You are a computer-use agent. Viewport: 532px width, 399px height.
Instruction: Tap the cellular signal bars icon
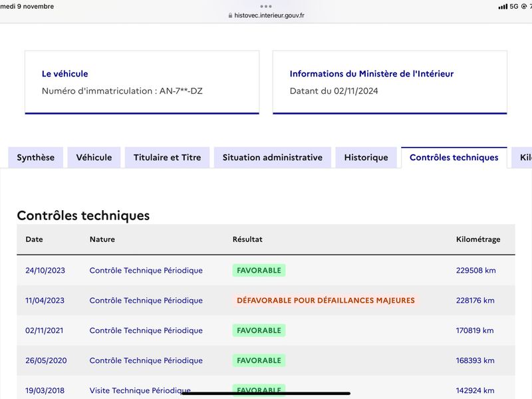[503, 7]
